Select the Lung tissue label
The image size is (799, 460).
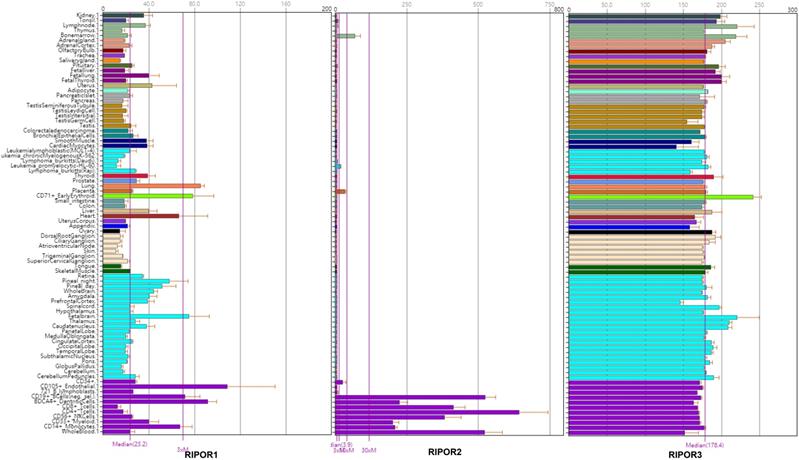[x=88, y=186]
